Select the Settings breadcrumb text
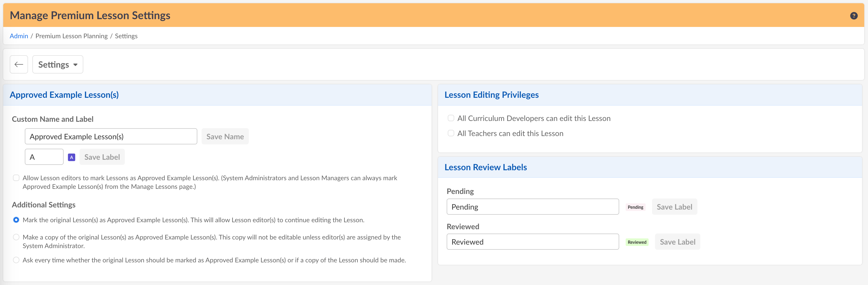This screenshot has width=868, height=285. coord(126,36)
